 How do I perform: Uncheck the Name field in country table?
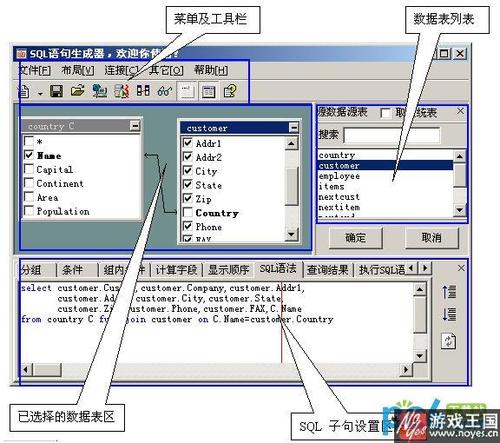[x=29, y=155]
